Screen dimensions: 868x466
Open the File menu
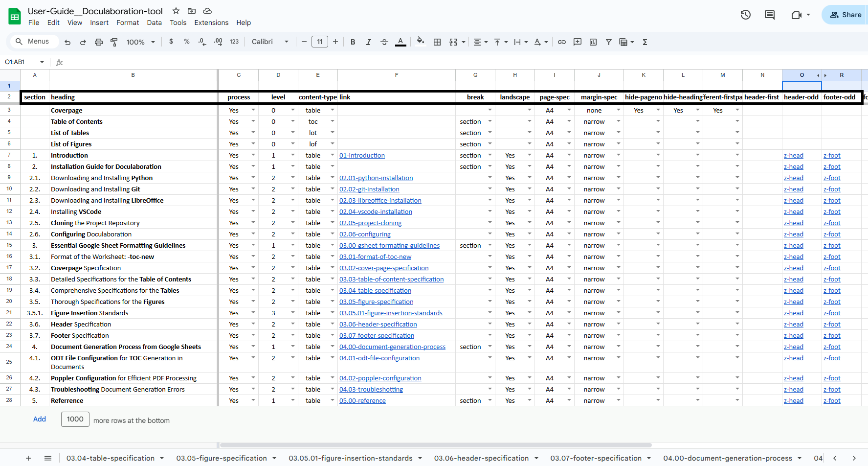tap(34, 23)
